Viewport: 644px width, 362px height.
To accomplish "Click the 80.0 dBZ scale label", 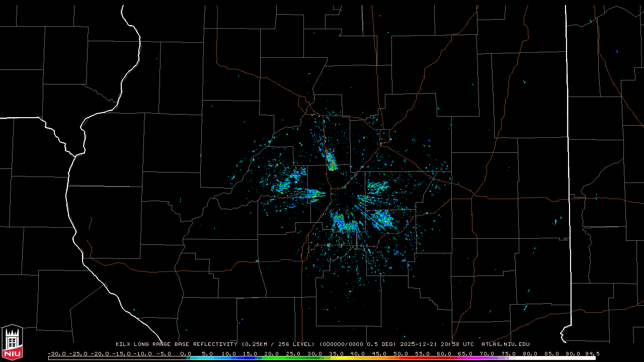I will (x=530, y=353).
